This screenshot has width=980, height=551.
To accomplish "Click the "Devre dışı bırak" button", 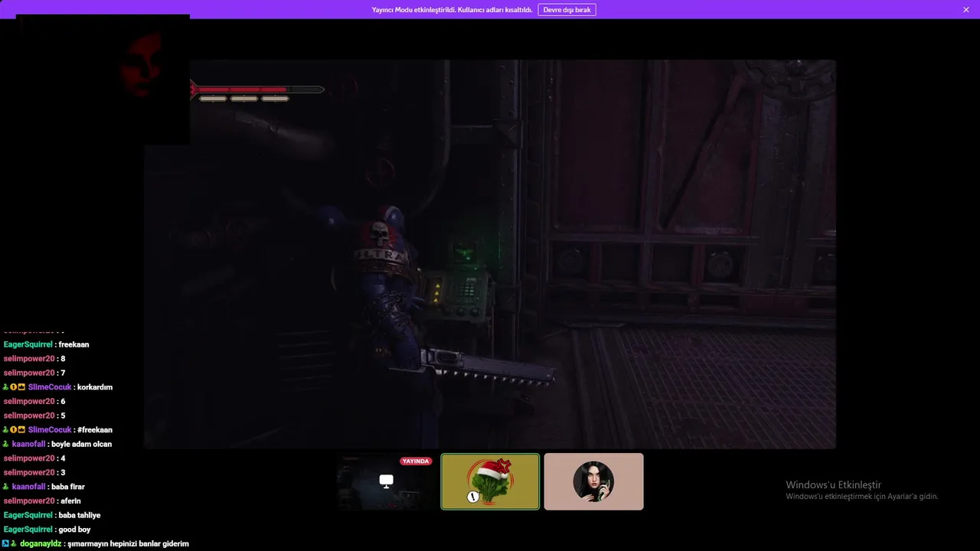I will click(x=567, y=10).
